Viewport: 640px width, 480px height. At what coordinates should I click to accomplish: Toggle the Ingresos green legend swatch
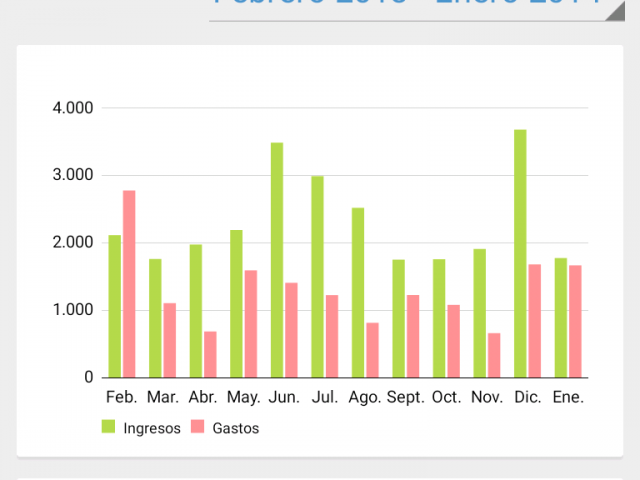pyautogui.click(x=108, y=427)
